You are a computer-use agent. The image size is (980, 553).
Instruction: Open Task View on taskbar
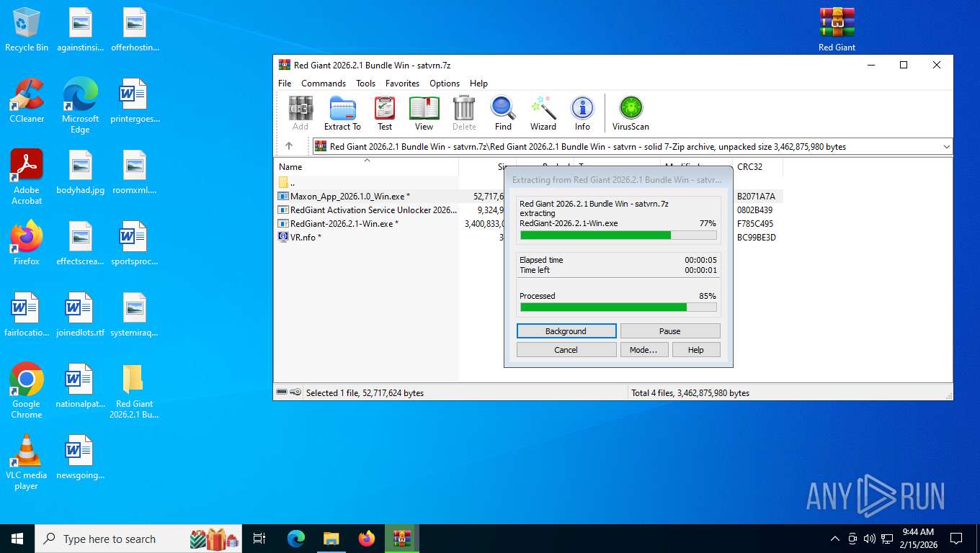(259, 539)
